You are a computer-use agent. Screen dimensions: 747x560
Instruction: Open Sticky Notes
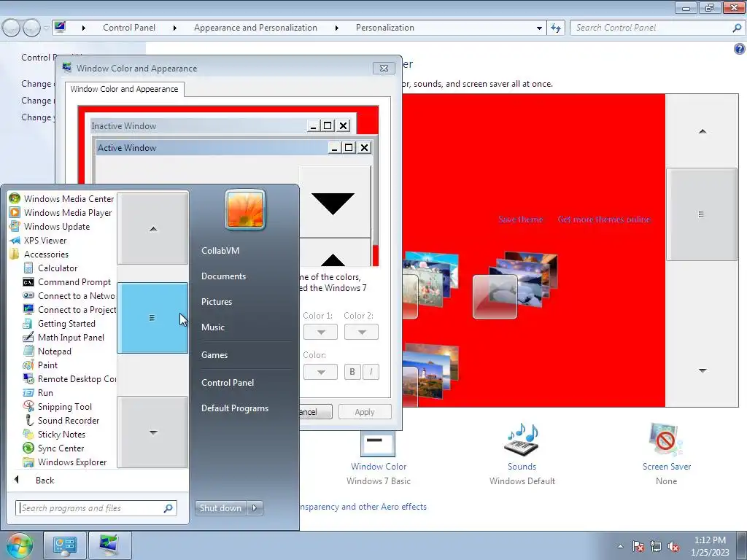tap(54, 433)
